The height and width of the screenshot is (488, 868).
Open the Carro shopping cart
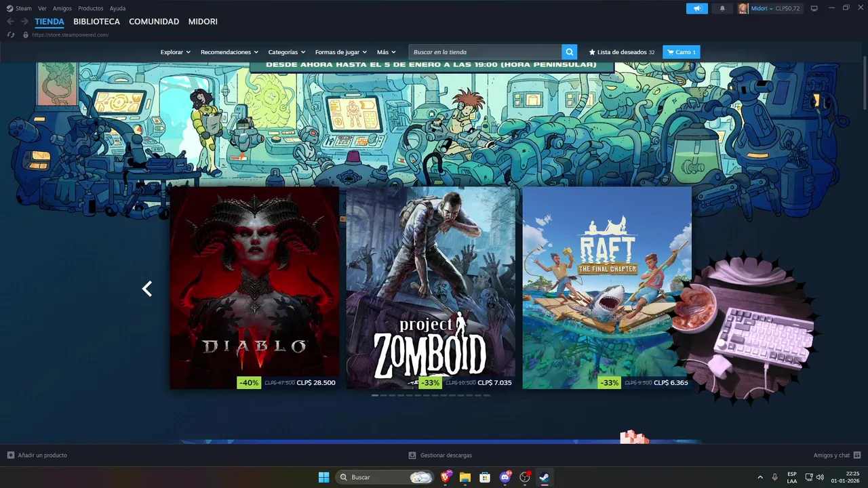tap(682, 52)
